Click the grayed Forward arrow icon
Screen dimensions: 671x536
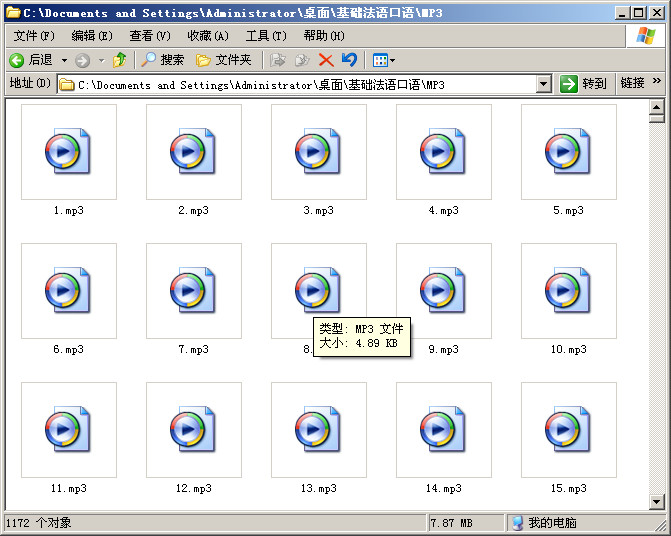[x=82, y=60]
